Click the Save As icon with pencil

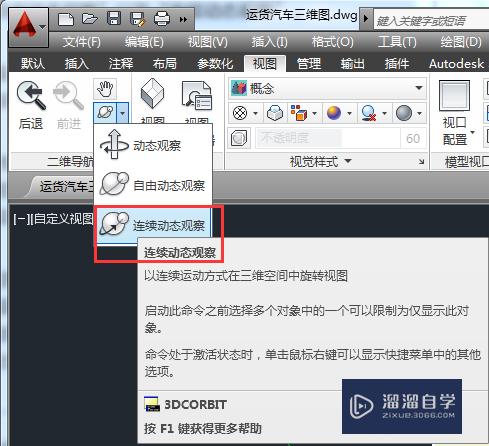point(138,19)
